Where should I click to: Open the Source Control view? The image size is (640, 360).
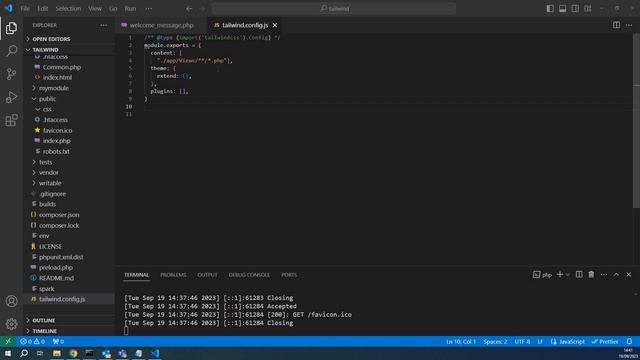tap(11, 74)
